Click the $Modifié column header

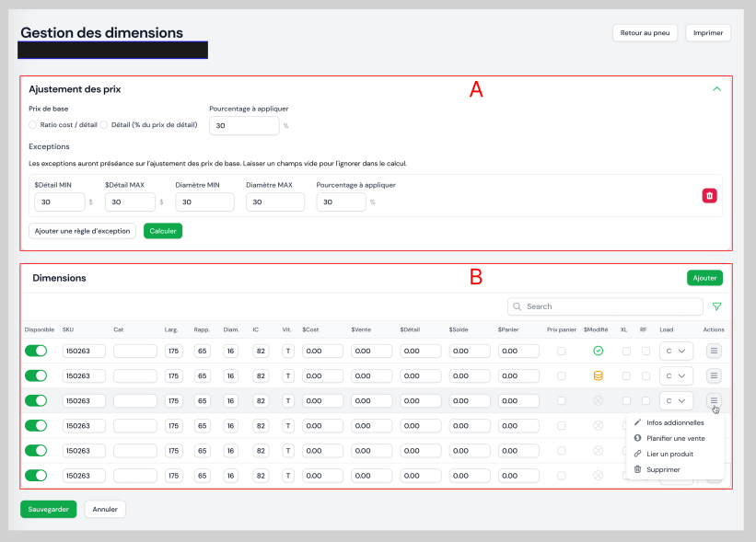click(x=596, y=329)
